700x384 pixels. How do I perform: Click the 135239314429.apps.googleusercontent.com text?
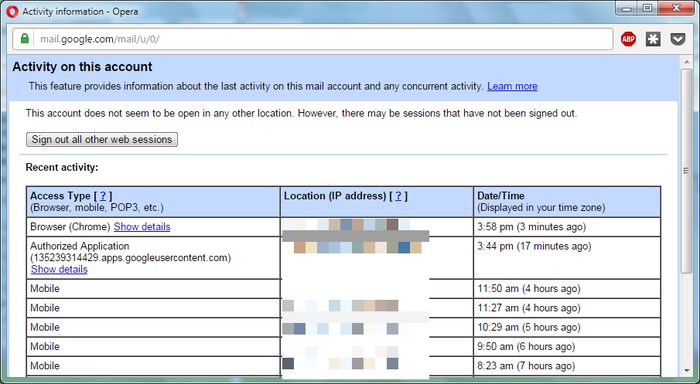pos(130,258)
